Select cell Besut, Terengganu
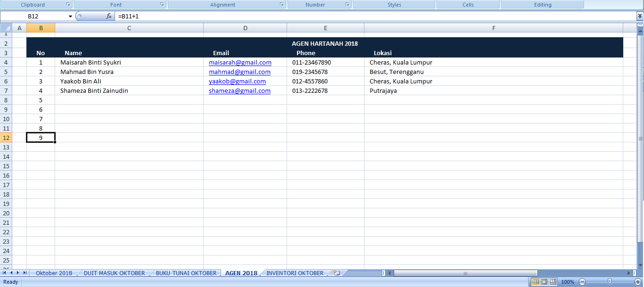 coord(494,72)
